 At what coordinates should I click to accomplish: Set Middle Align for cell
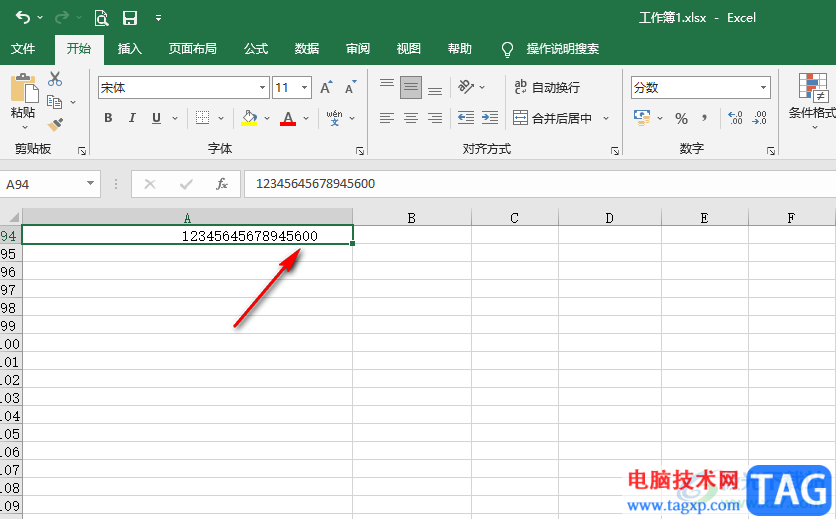point(411,87)
